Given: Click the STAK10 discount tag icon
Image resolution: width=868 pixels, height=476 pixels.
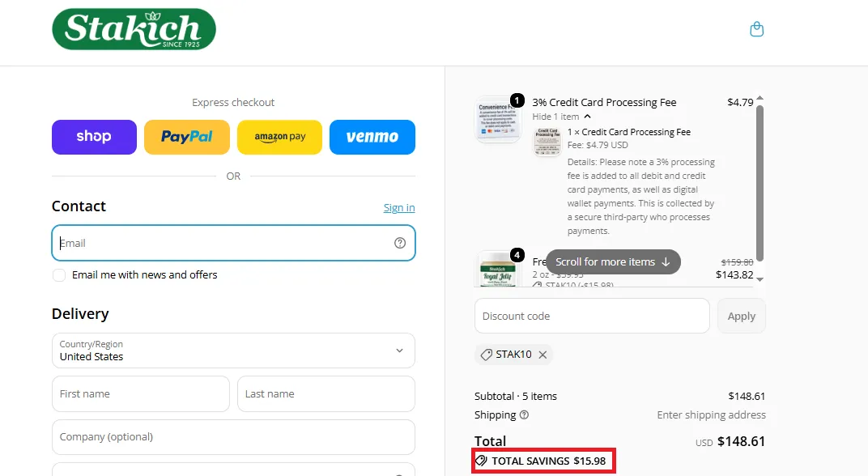Looking at the screenshot, I should pyautogui.click(x=486, y=355).
